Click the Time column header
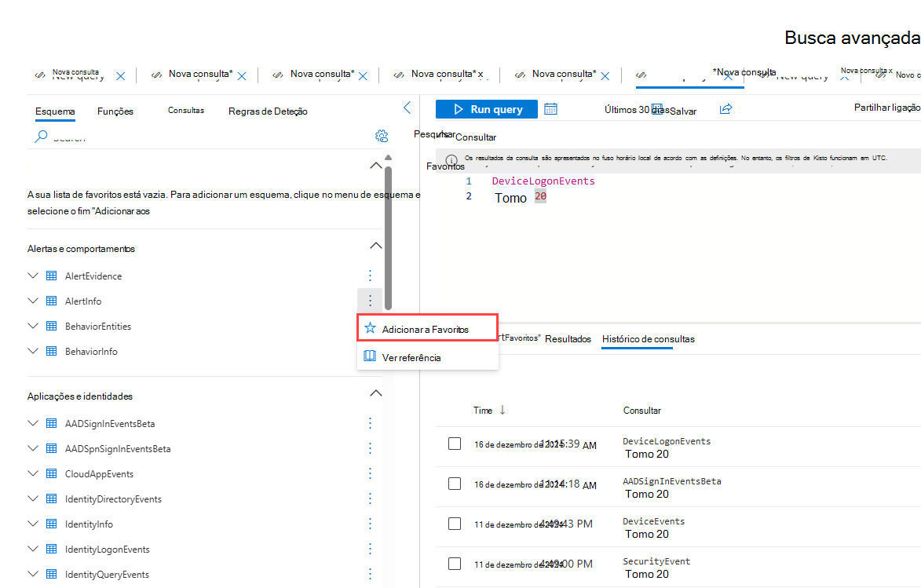 pyautogui.click(x=483, y=411)
